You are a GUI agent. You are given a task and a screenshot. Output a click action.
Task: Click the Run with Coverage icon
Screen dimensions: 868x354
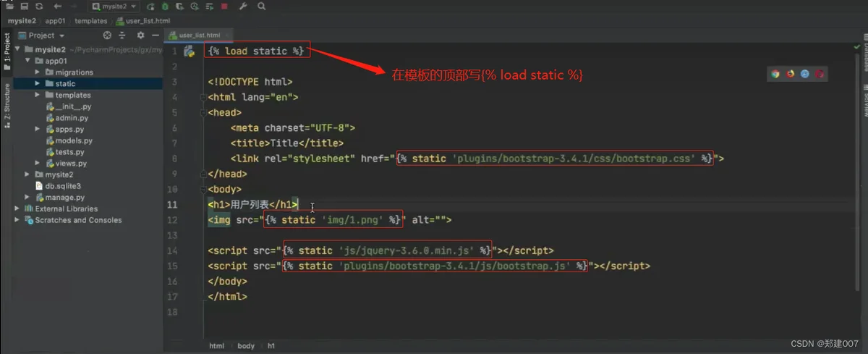[x=180, y=6]
